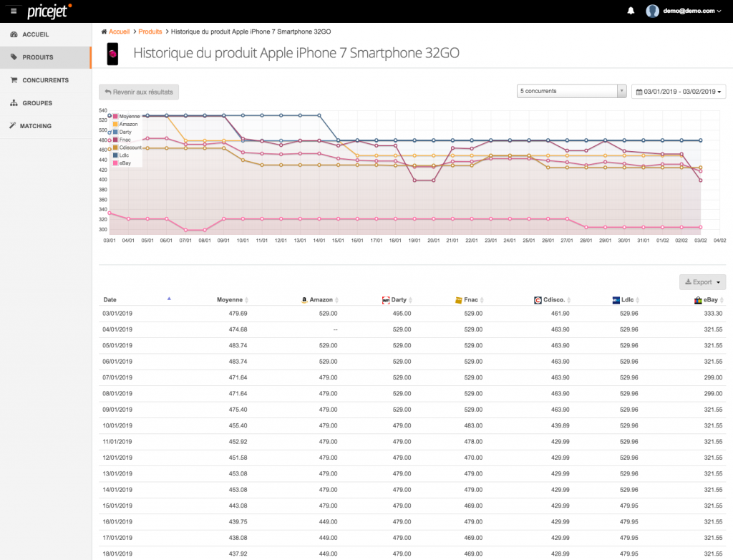
Task: Open the demo@demo.com user menu
Action: tap(684, 11)
